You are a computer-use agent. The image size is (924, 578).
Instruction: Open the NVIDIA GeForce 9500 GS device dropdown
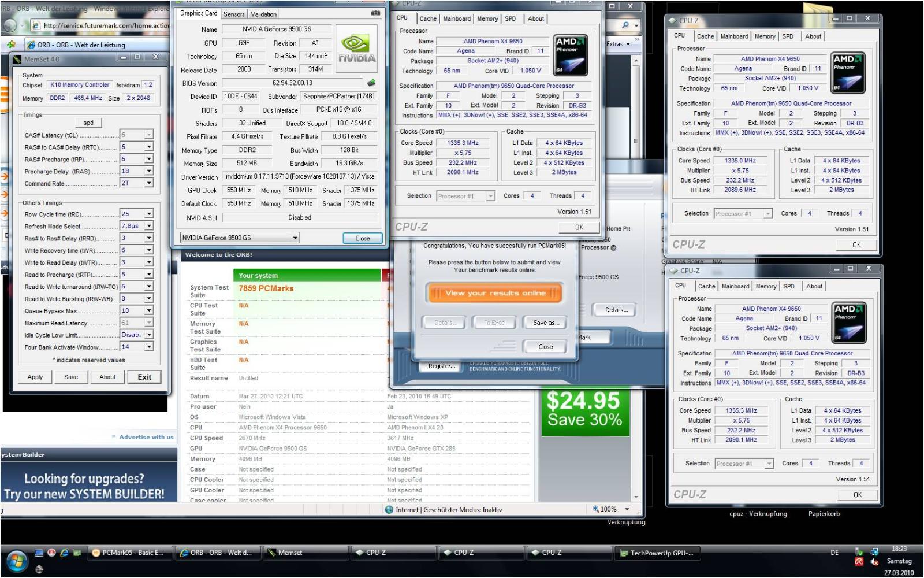click(240, 238)
